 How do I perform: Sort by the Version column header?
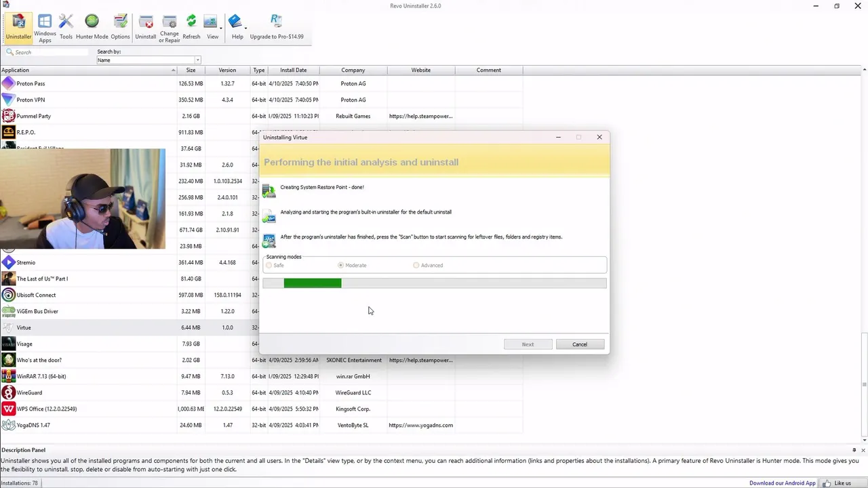point(227,70)
